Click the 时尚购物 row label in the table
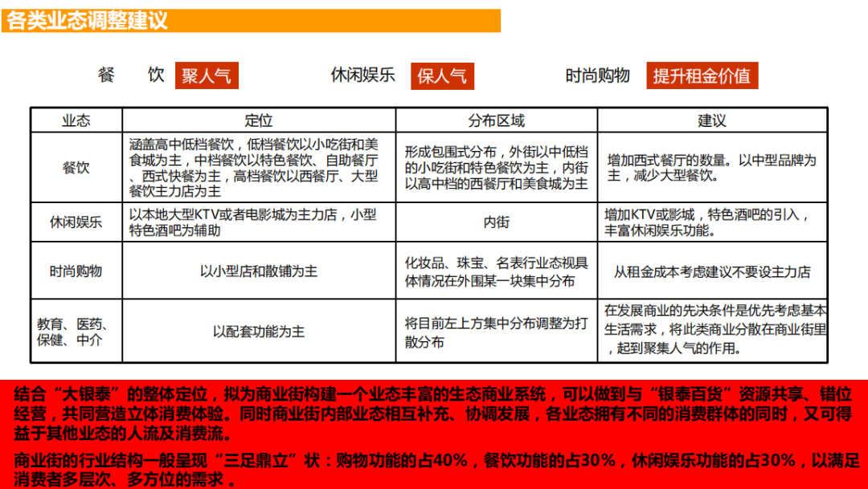 (x=76, y=271)
